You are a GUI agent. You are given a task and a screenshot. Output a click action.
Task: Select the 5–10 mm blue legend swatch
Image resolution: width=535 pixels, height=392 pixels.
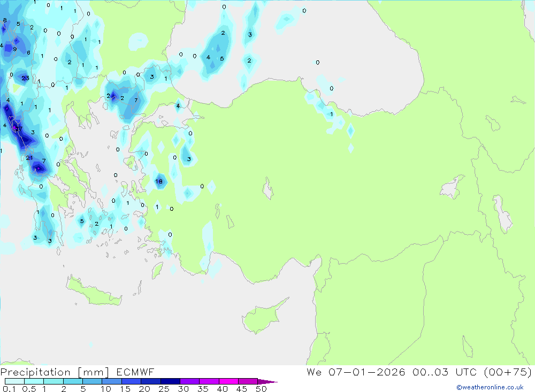(x=92, y=381)
